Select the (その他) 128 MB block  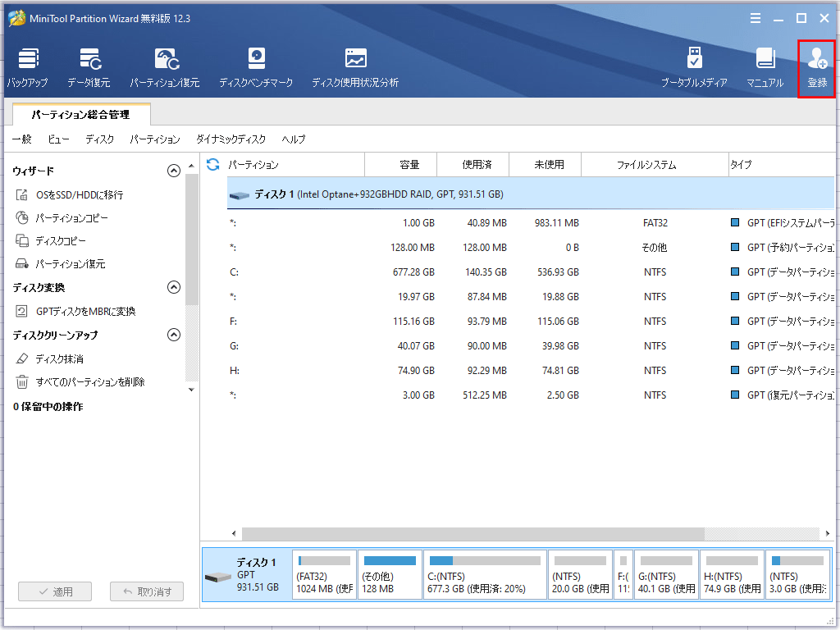tap(390, 575)
